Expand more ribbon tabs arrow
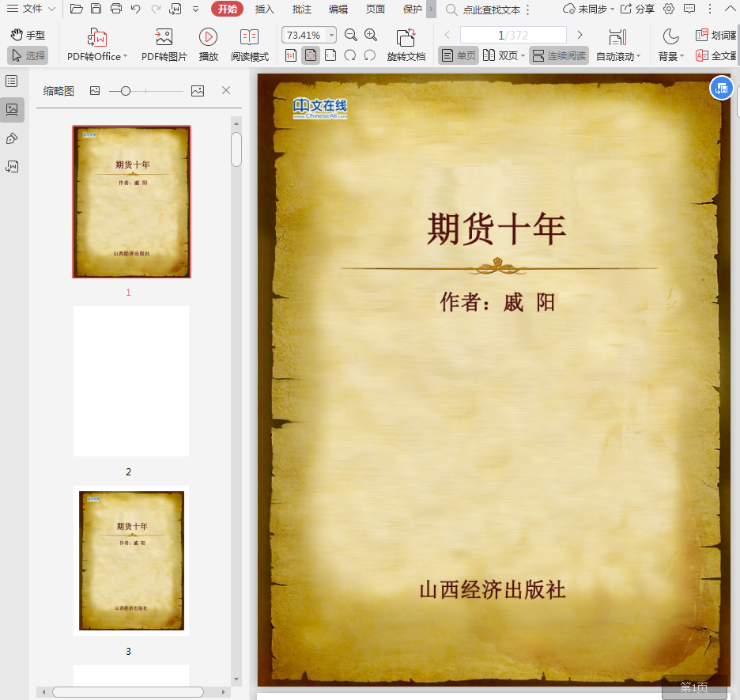The image size is (740, 700). tap(431, 9)
